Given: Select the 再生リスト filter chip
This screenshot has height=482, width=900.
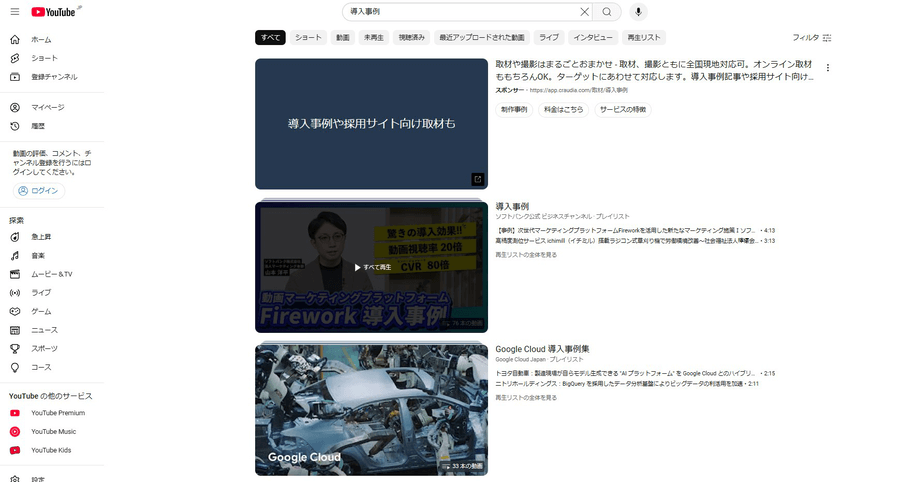Looking at the screenshot, I should coord(644,38).
